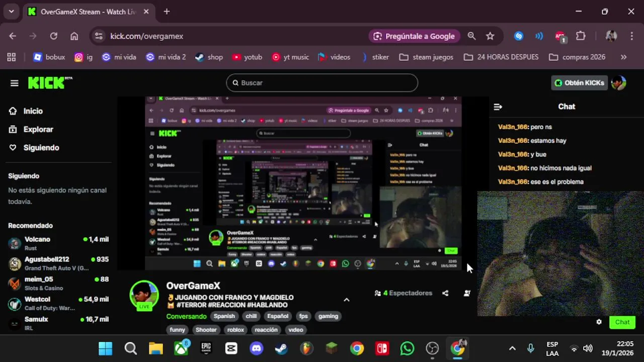
Task: Open the Kick user avatar menu
Action: tap(618, 83)
